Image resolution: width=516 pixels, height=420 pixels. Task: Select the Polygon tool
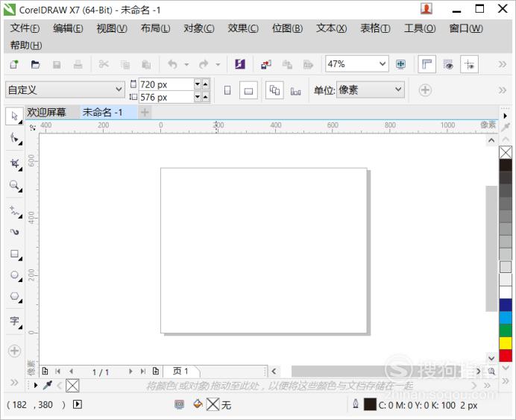(x=15, y=296)
